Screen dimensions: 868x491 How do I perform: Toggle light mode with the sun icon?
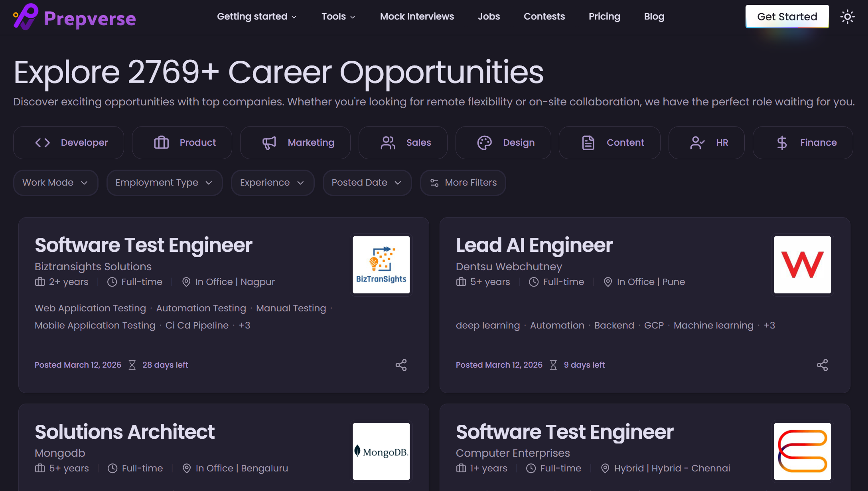(x=848, y=16)
